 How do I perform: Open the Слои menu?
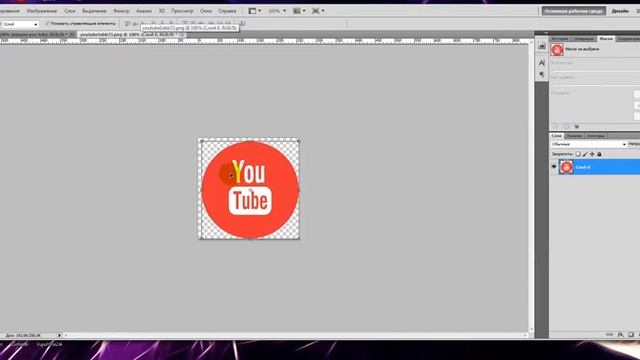[x=70, y=11]
